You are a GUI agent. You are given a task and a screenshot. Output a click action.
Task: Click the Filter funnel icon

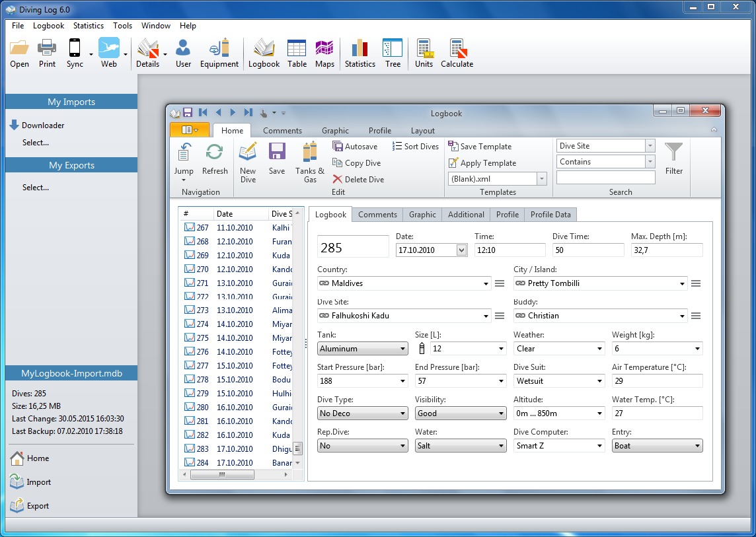pos(673,152)
